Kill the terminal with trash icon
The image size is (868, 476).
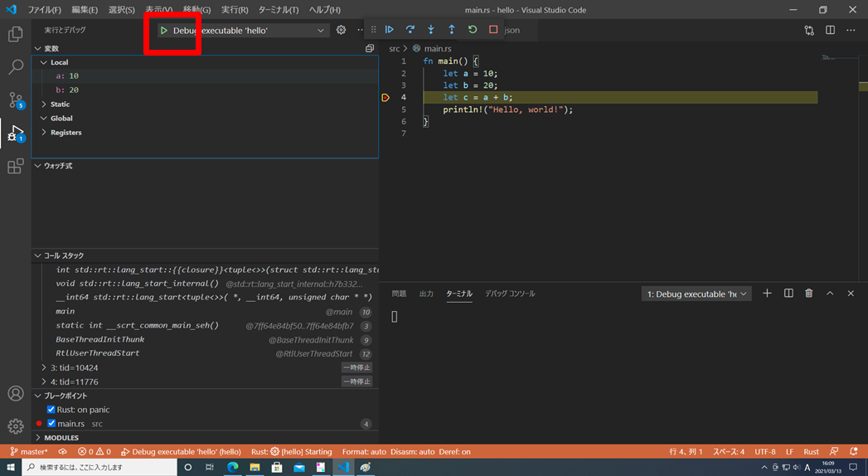tap(809, 294)
